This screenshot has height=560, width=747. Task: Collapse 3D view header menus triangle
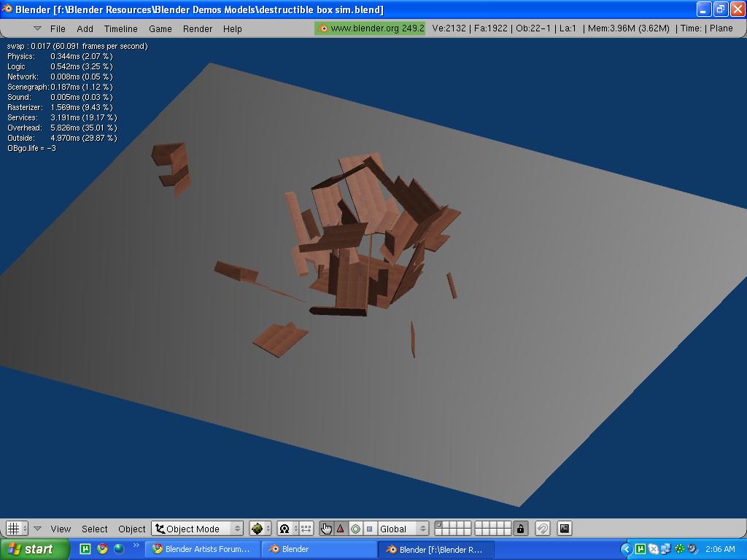pyautogui.click(x=38, y=529)
